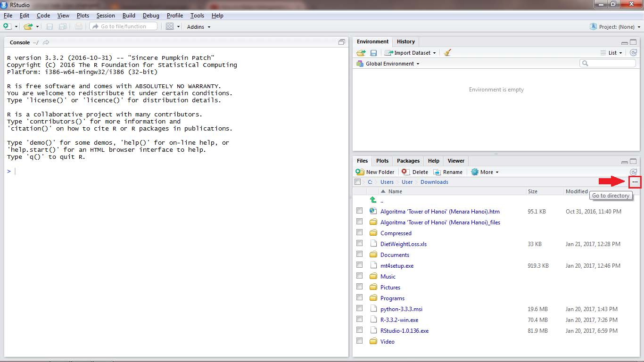Viewport: 644px width, 362px height.
Task: Open the Tools menu
Action: click(197, 16)
